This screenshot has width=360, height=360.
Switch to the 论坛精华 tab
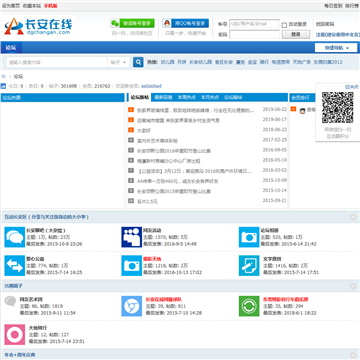click(x=233, y=98)
